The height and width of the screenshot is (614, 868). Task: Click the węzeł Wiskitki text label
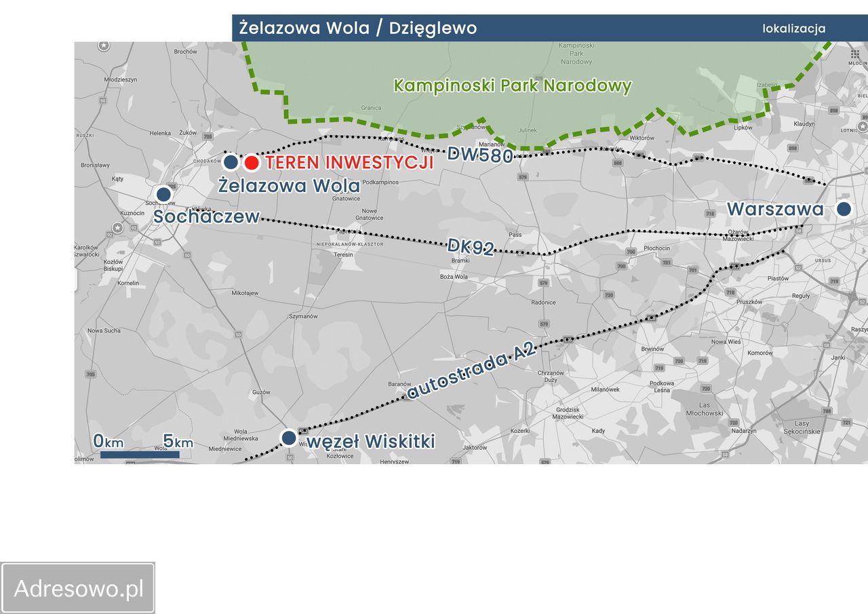[370, 442]
